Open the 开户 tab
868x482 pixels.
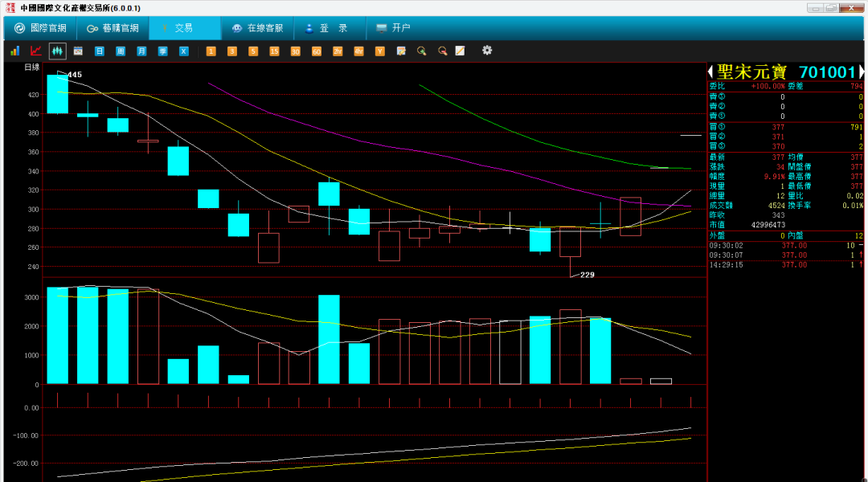(394, 27)
